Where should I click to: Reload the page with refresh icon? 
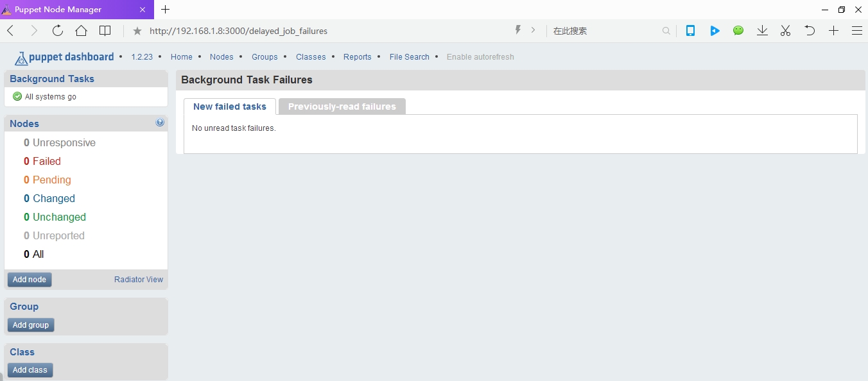coord(58,31)
